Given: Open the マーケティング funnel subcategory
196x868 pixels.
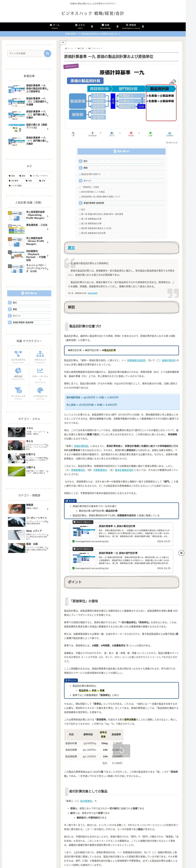Looking at the screenshot, I should pos(18,393).
